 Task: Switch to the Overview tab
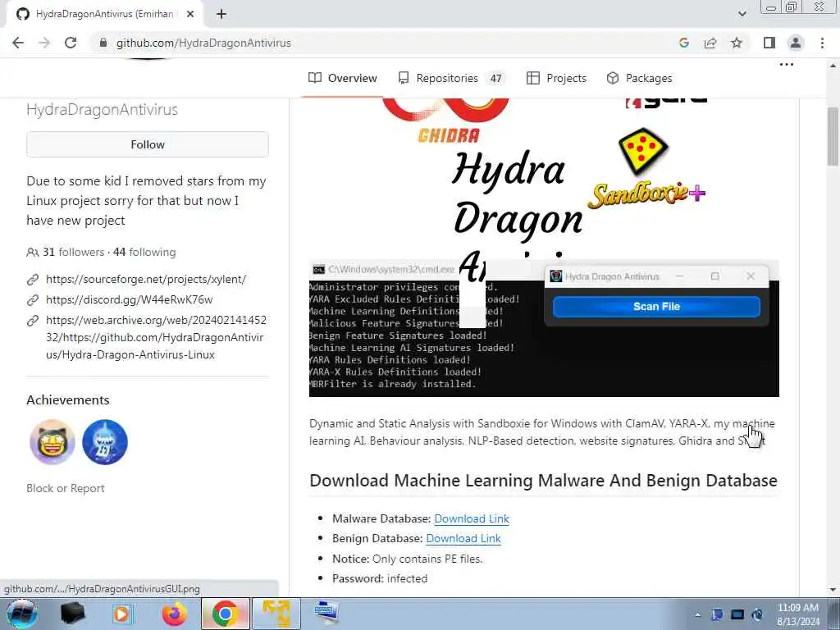[x=343, y=78]
